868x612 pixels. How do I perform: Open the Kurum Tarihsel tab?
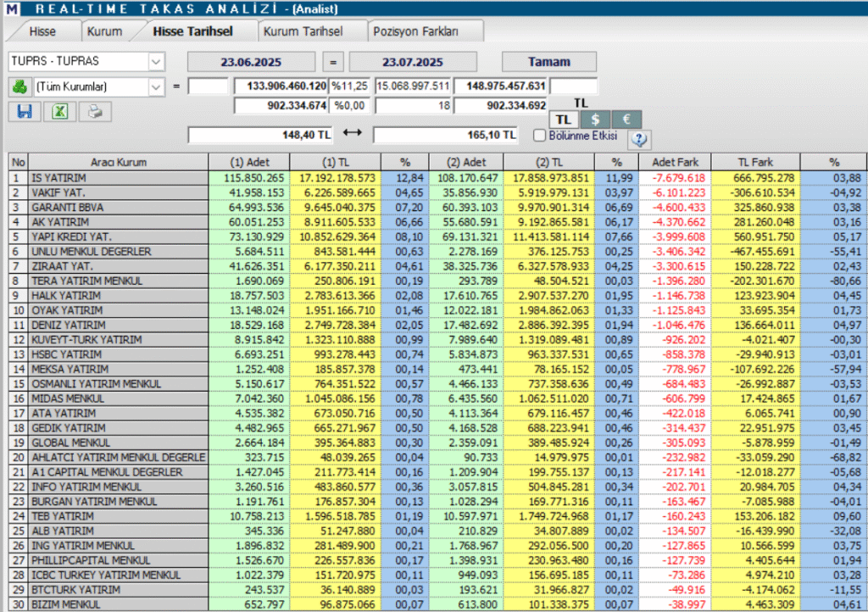pyautogui.click(x=303, y=31)
